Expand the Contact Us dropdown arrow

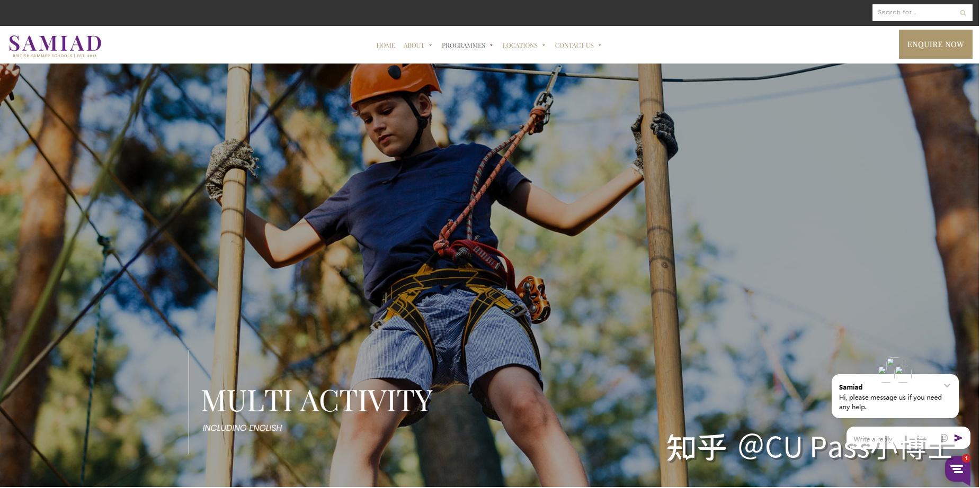point(600,46)
